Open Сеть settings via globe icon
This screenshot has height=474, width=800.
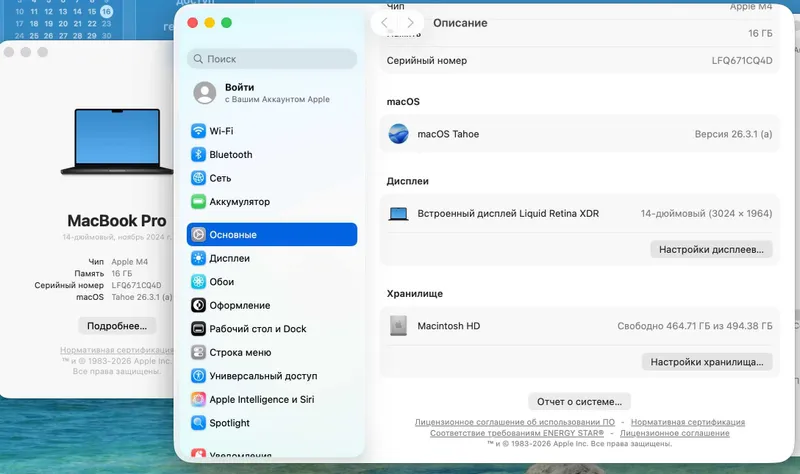click(x=198, y=178)
